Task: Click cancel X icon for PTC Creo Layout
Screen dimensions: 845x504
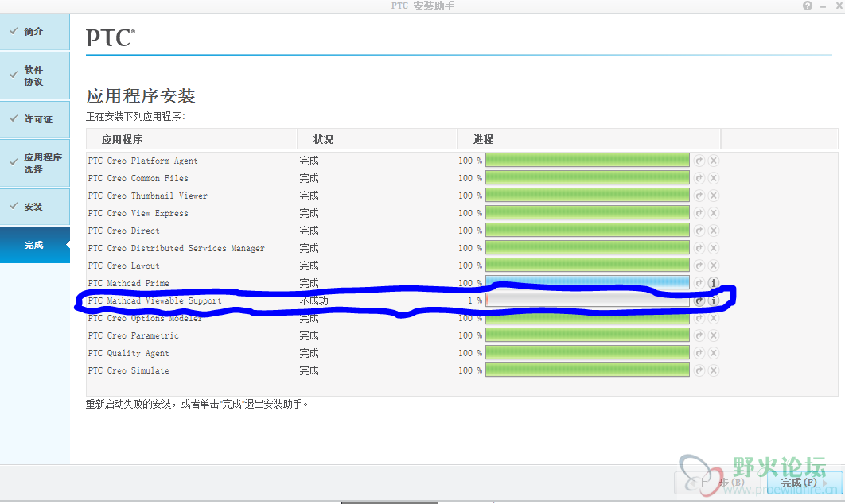Action: coord(714,266)
